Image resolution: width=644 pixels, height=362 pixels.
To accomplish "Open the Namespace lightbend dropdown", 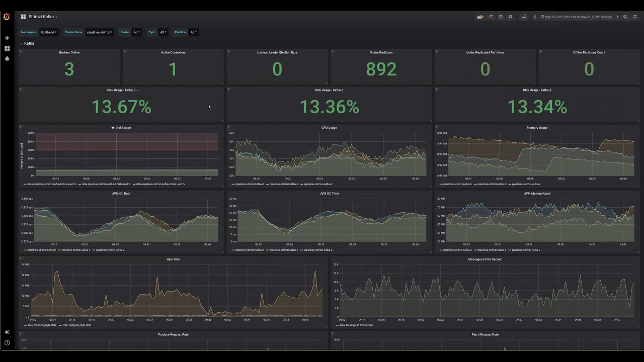I will coord(49,32).
